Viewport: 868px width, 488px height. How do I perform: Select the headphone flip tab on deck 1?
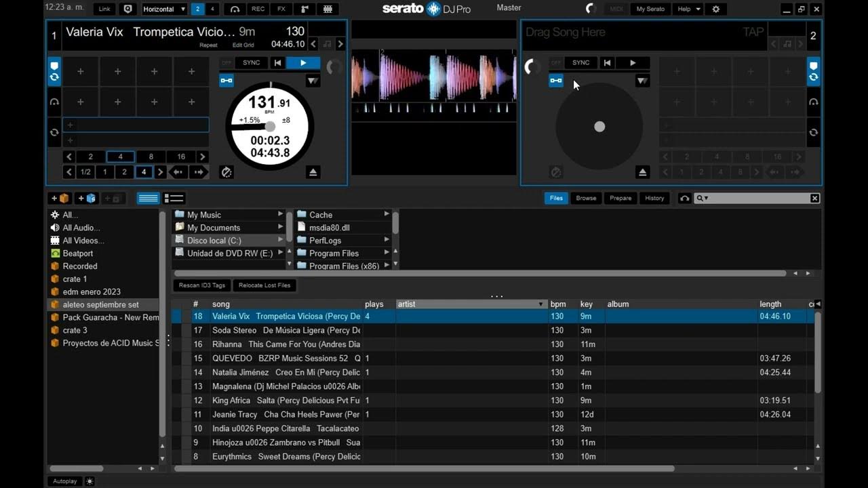[54, 102]
